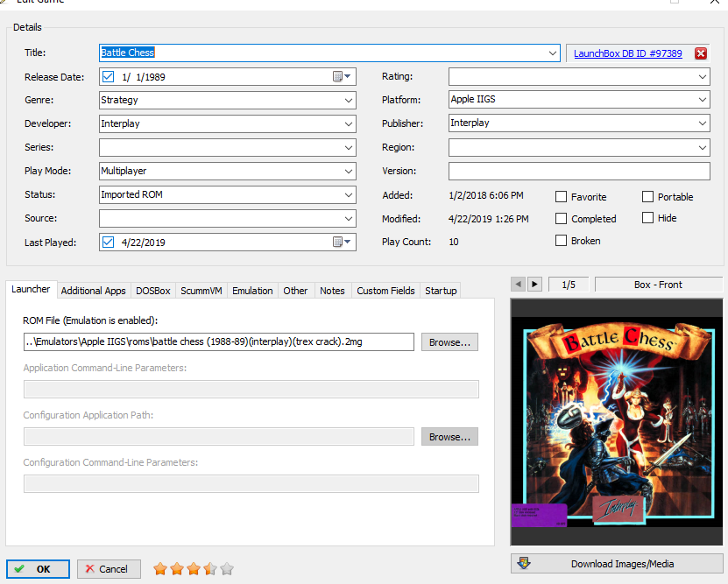The image size is (728, 584).
Task: Toggle the Release Date checkbox
Action: coord(108,76)
